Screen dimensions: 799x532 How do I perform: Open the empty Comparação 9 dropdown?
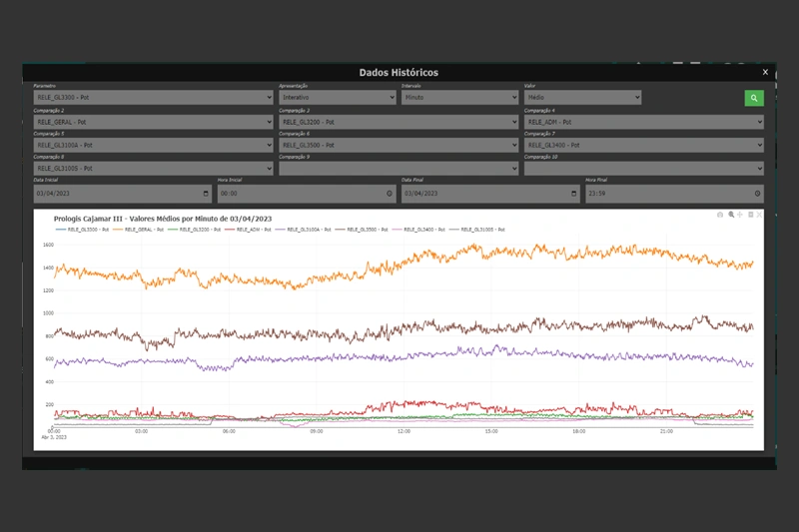[x=399, y=169]
